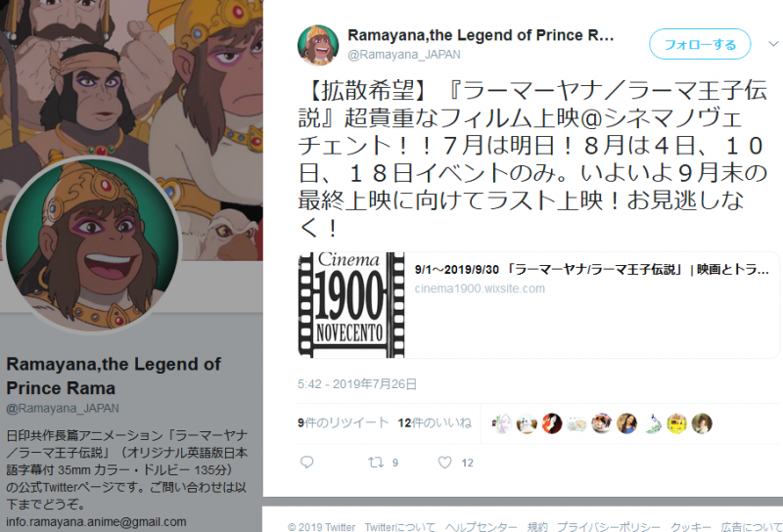Open ヘルプセンター footer link
The image size is (783, 532).
[481, 526]
